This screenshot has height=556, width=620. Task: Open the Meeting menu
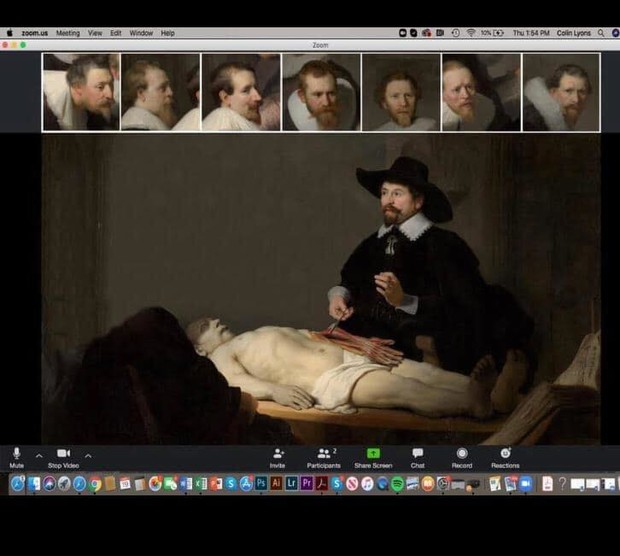68,33
